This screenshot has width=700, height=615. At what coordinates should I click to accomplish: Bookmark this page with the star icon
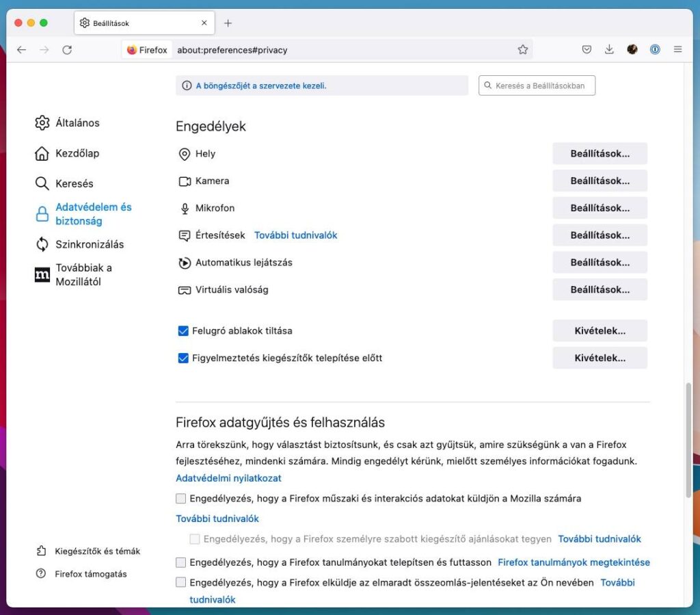click(x=523, y=49)
